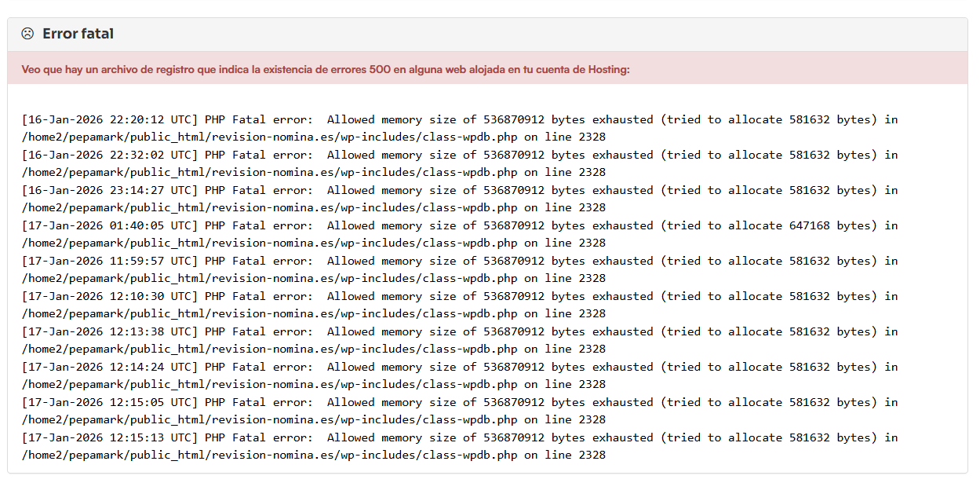Click the 16-Jan-2026 22:32:02 log timestamp
The height and width of the screenshot is (483, 980).
(x=110, y=156)
